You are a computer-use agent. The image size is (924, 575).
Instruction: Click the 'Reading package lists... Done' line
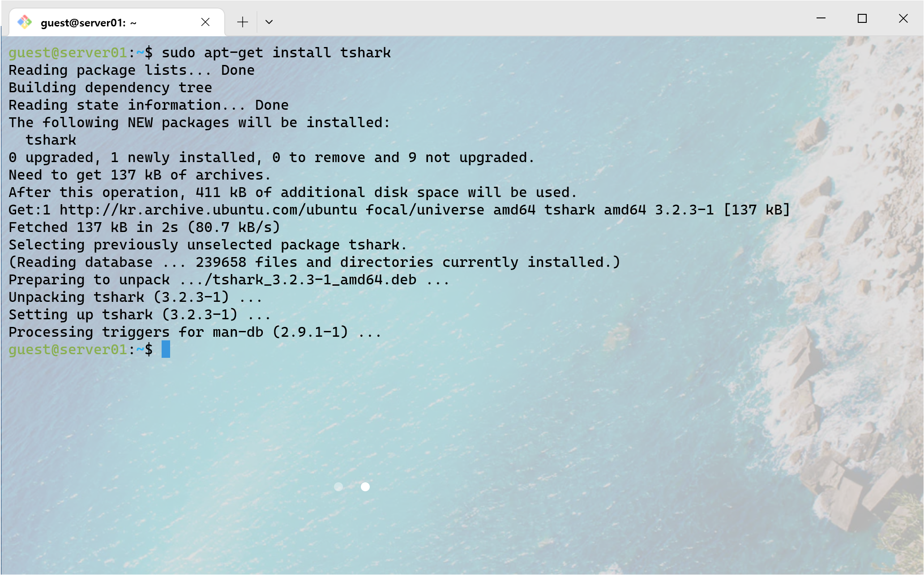pos(132,70)
